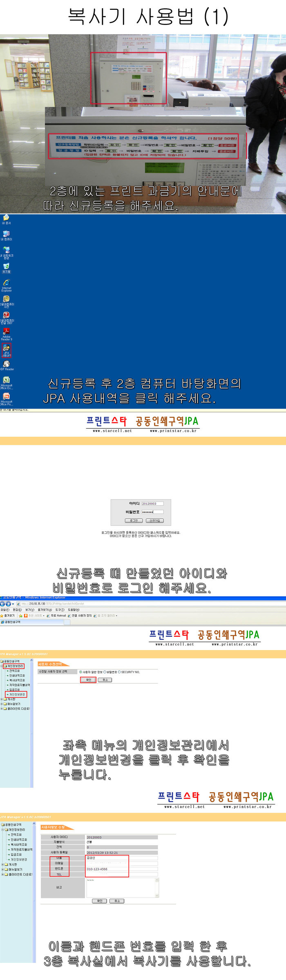Expand 클라이언트 다운로드 in the upper tree
286x980 pixels.
(x=2, y=709)
